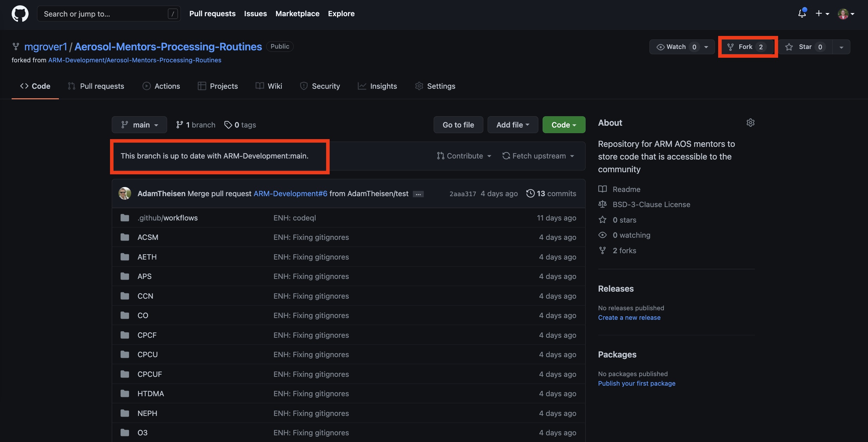Image resolution: width=868 pixels, height=442 pixels.
Task: Click AdamTheisen's avatar on the latest commit
Action: pyautogui.click(x=125, y=193)
